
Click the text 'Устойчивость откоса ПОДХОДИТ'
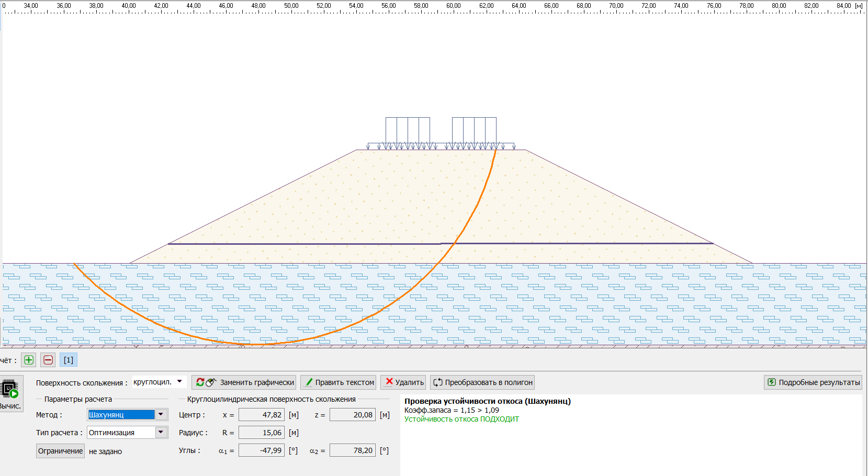pyautogui.click(x=461, y=419)
